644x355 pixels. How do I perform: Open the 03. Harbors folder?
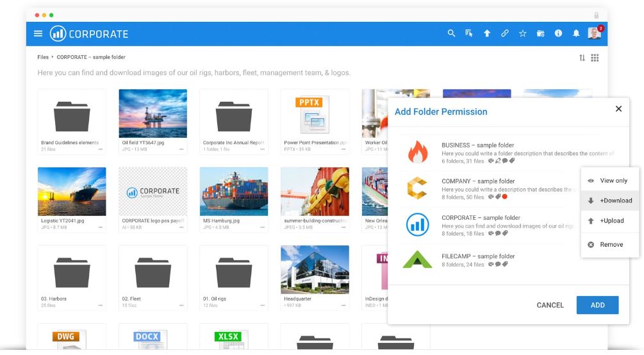click(x=72, y=272)
